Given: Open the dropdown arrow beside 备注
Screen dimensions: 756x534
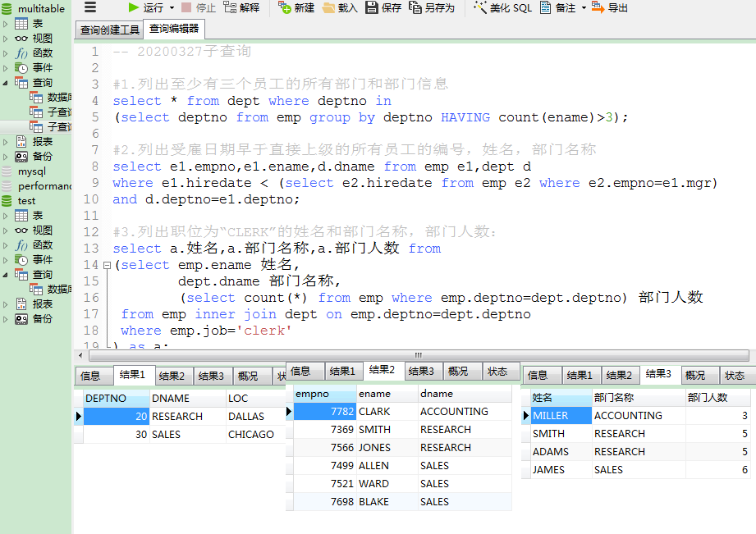Looking at the screenshot, I should [x=584, y=8].
